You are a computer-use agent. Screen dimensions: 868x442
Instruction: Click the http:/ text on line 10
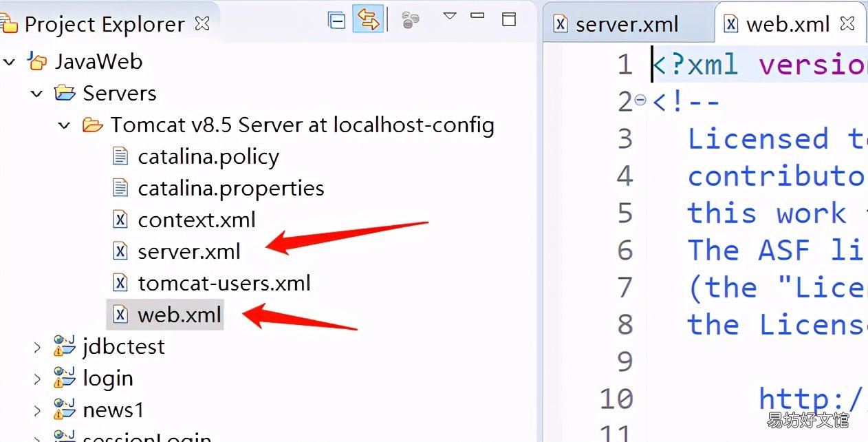click(x=812, y=399)
